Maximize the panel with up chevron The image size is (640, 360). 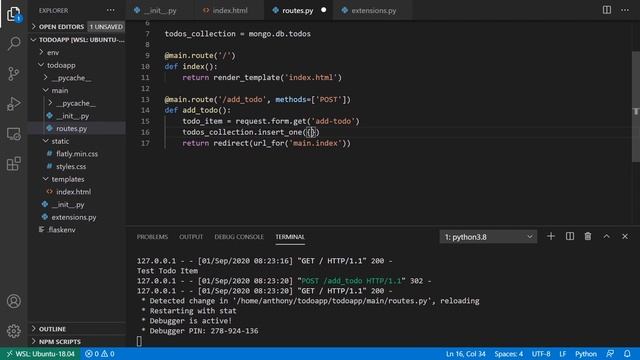[x=607, y=236]
